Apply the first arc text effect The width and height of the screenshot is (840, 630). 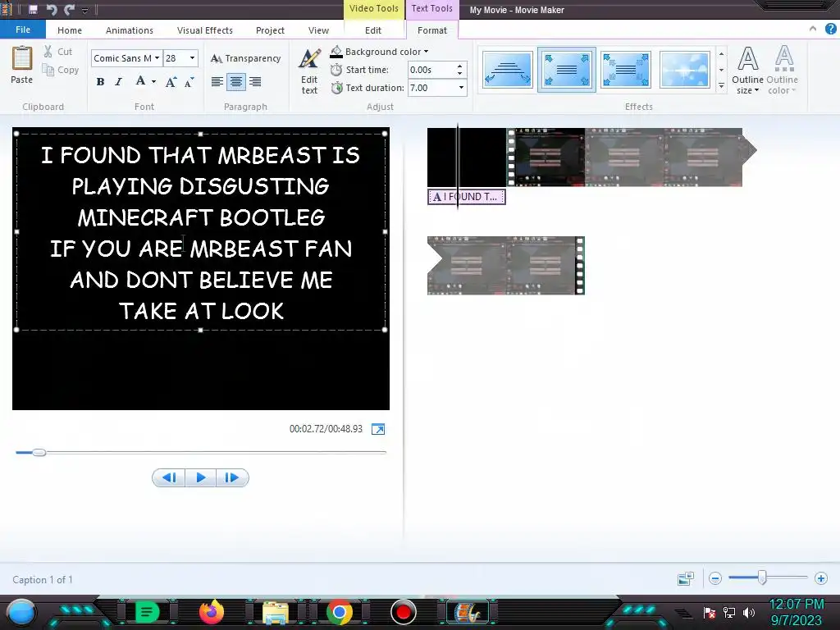(507, 70)
